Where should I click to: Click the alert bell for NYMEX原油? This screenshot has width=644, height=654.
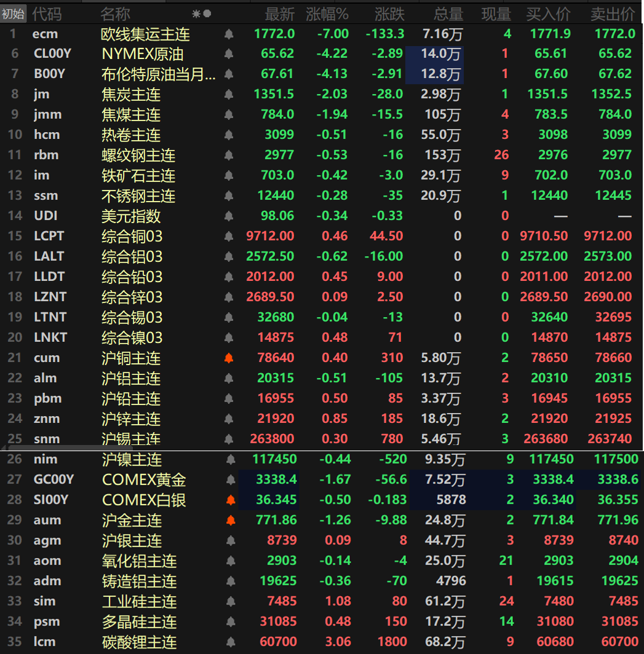tap(229, 54)
